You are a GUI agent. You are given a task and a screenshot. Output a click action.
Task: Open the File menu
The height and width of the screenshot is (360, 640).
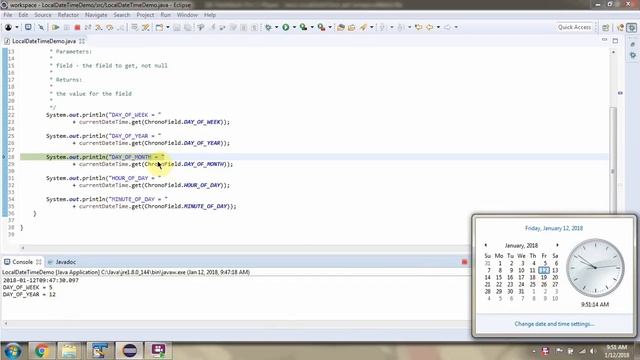[8, 15]
